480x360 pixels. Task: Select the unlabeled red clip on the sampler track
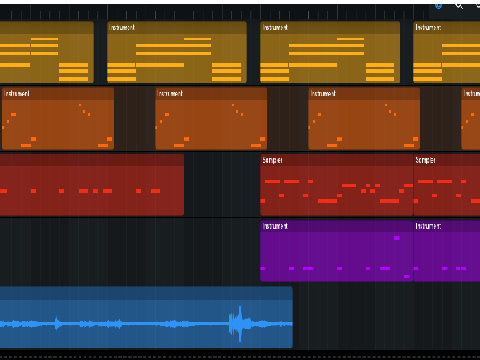[92, 185]
